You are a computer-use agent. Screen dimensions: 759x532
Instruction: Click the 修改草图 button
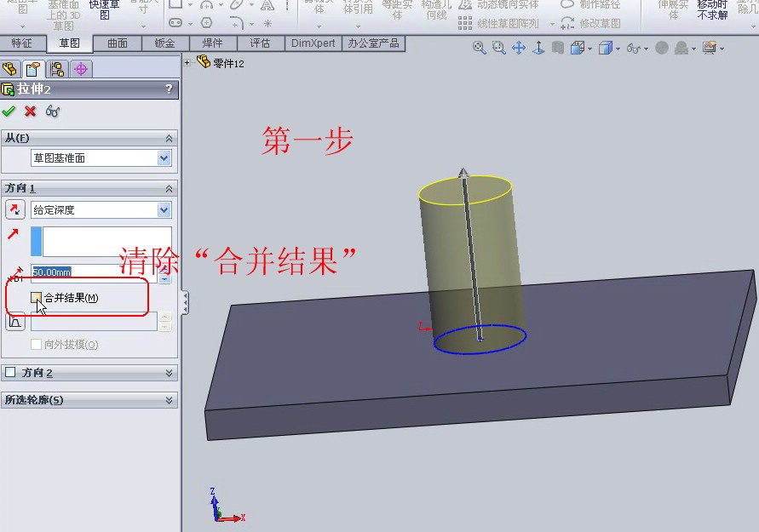coord(590,23)
